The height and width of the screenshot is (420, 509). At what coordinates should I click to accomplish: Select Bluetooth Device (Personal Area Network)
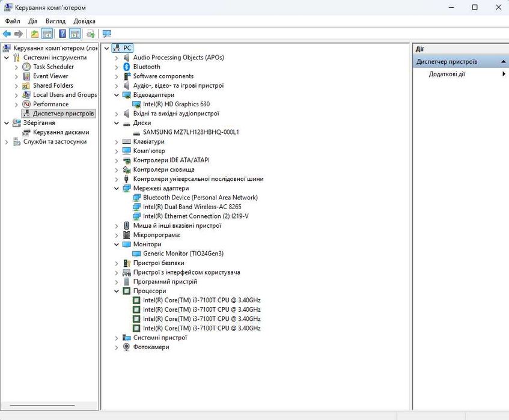point(200,198)
